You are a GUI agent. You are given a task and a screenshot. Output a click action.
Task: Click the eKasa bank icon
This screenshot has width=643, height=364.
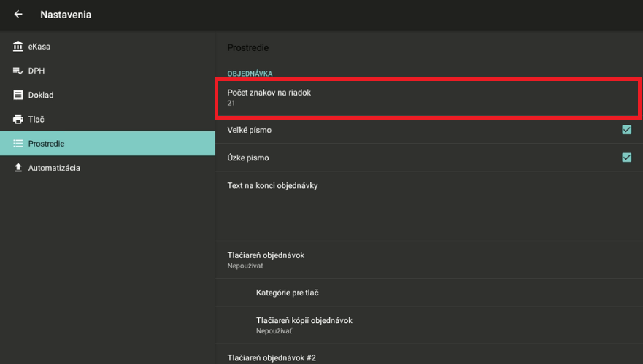[18, 47]
